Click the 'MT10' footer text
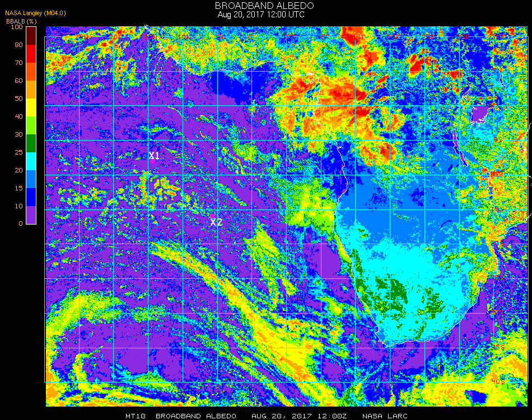This screenshot has width=532, height=420. click(x=136, y=416)
